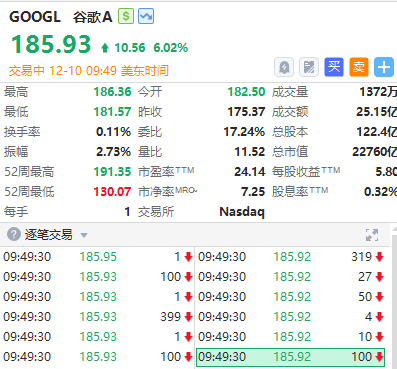Click the 总市值 value 22760亿
Image resolution: width=397 pixels, height=369 pixels.
point(374,152)
